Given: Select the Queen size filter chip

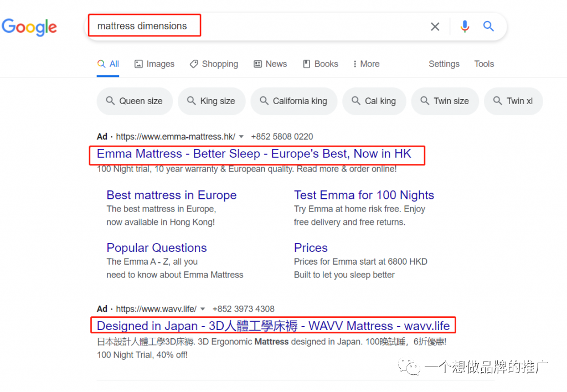Looking at the screenshot, I should pos(135,101).
